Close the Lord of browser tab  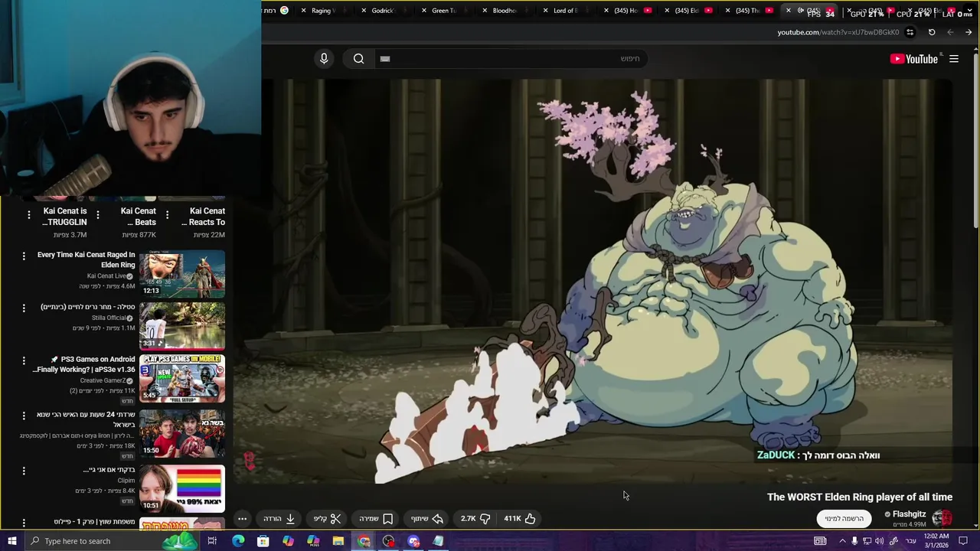(546, 11)
